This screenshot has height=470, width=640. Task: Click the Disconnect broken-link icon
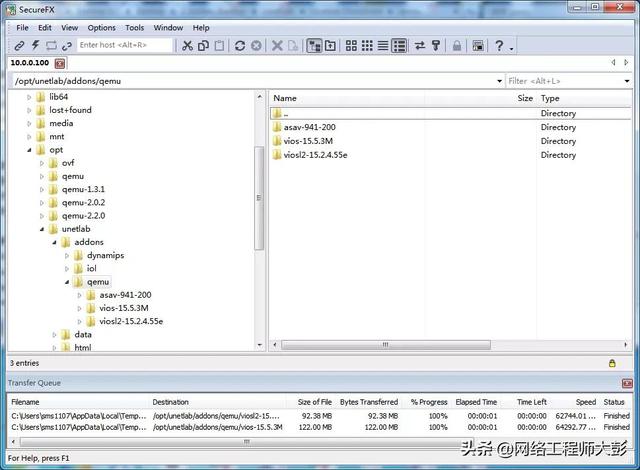pos(67,46)
